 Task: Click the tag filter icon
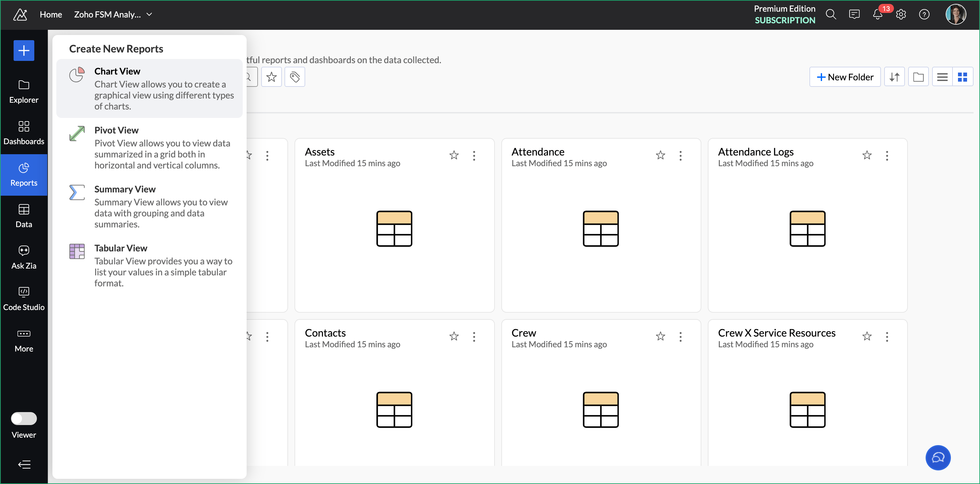295,77
